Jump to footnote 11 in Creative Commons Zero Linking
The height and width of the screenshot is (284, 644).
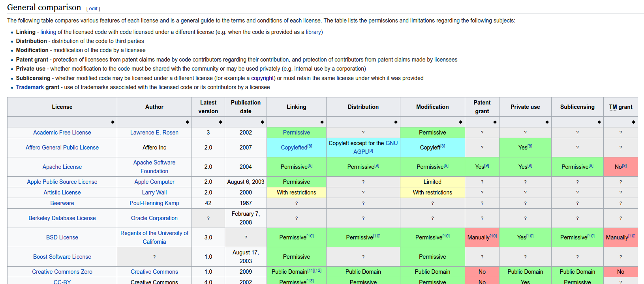point(311,270)
